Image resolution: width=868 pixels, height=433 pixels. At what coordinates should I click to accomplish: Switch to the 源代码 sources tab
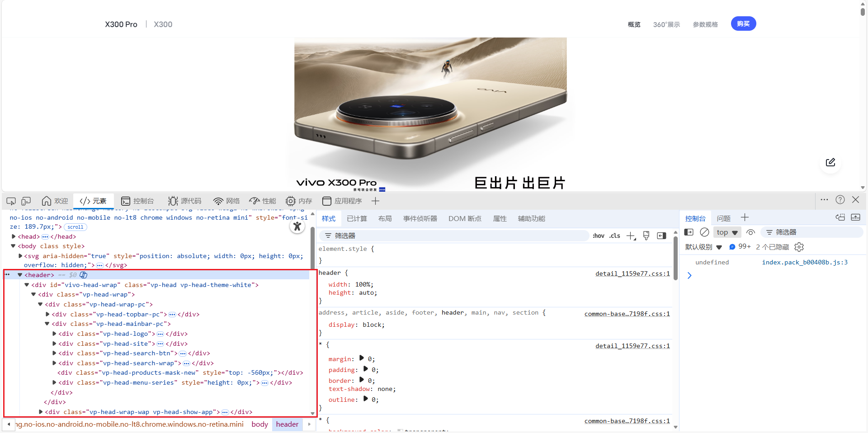tap(184, 201)
